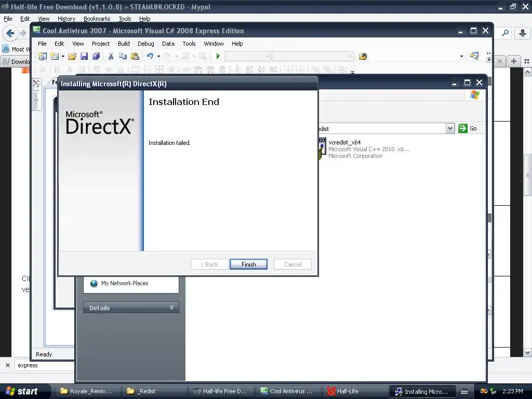
Task: Click the Installation failed message text
Action: point(170,143)
